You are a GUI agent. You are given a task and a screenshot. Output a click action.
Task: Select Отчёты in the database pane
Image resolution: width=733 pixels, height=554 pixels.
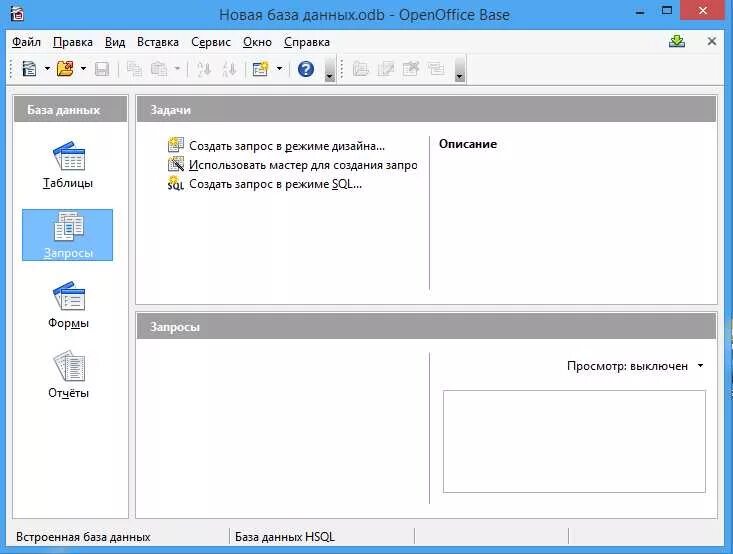(x=68, y=375)
